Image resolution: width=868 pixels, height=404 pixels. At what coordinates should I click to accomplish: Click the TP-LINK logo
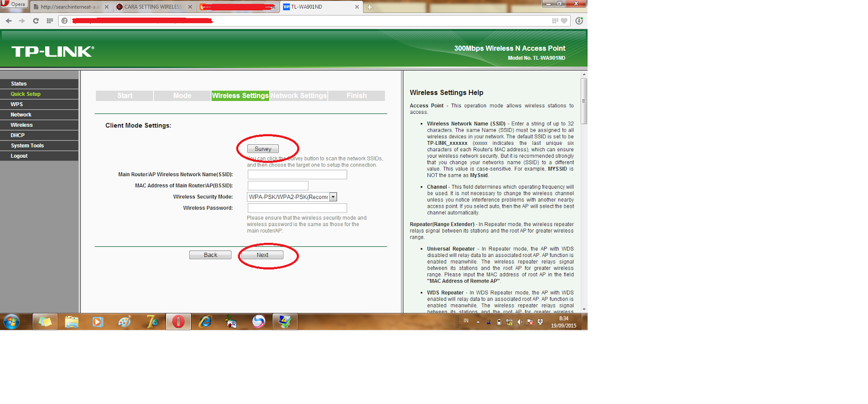(x=53, y=52)
